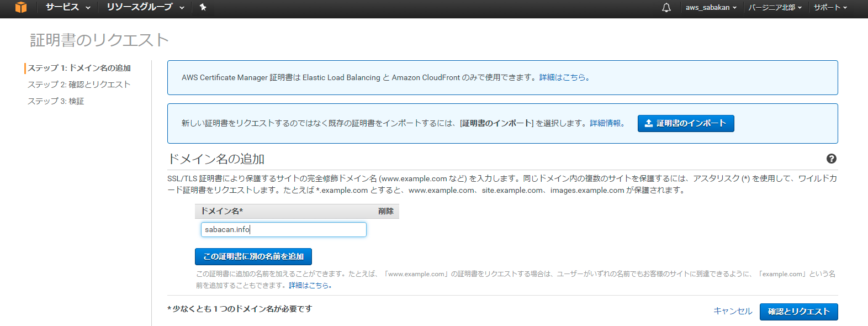Click この証明書に別の名前を追加 button
The image size is (868, 326).
[x=253, y=256]
